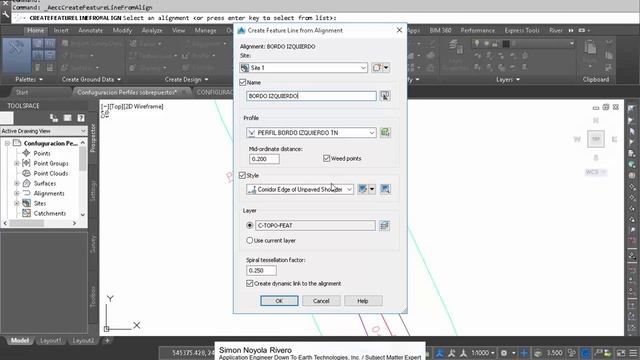This screenshot has width=640, height=360.
Task: Click the large Toolspace ribbon icon in Palettes
Action: point(17,56)
